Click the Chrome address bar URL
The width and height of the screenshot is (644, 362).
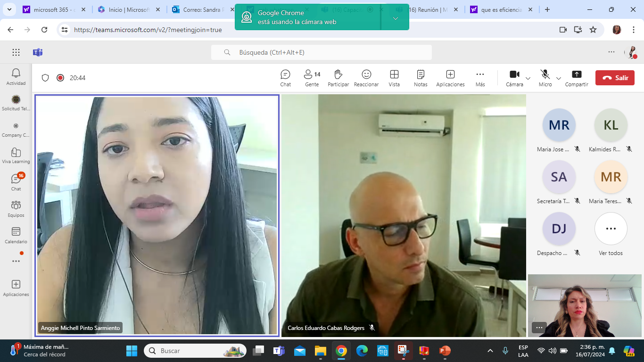(x=148, y=30)
